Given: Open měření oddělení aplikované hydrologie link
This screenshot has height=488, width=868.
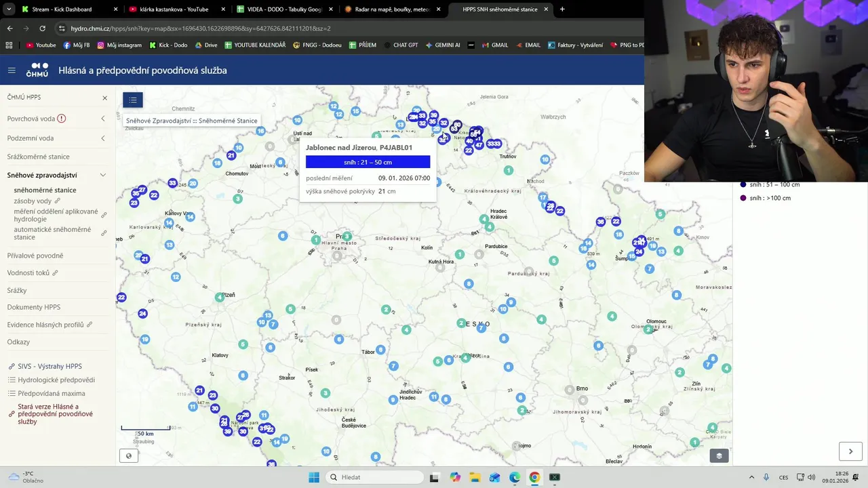Looking at the screenshot, I should click(x=56, y=216).
